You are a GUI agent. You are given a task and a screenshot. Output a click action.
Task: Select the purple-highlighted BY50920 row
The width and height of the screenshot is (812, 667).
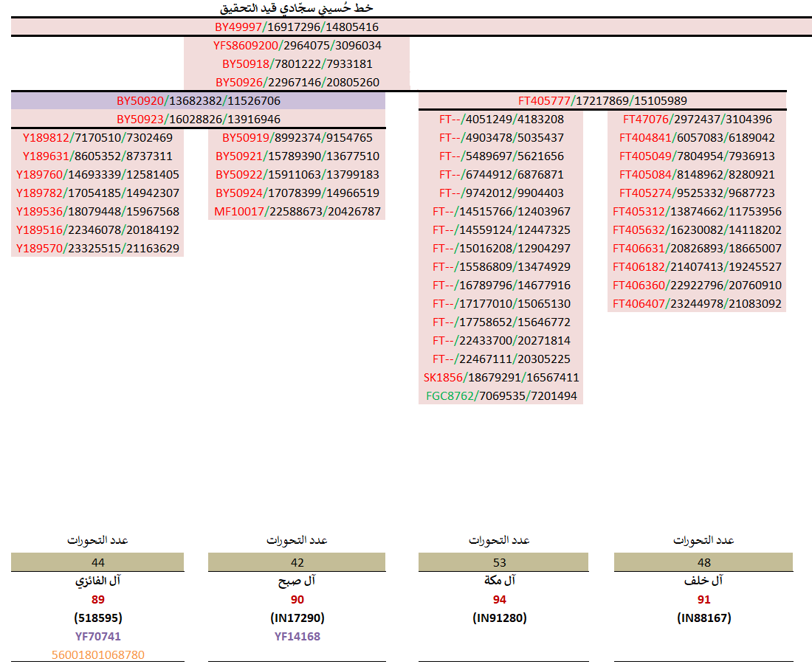coord(199,101)
